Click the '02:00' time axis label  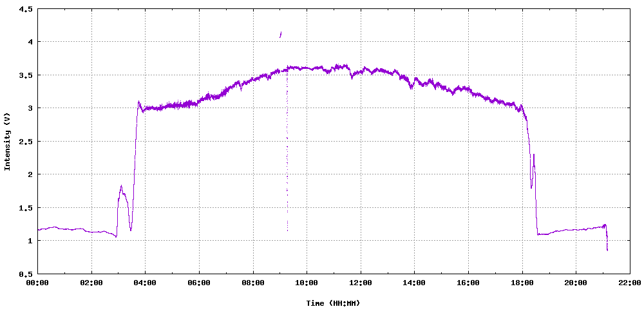pyautogui.click(x=91, y=283)
